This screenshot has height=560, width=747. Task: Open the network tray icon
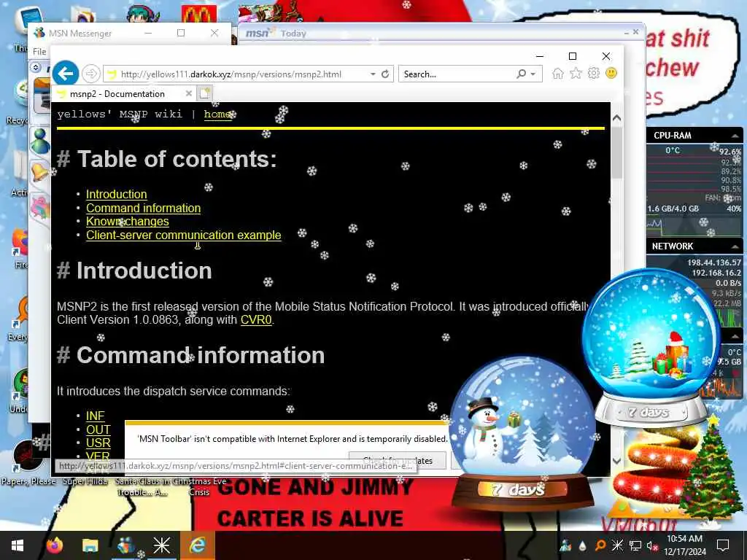point(635,545)
